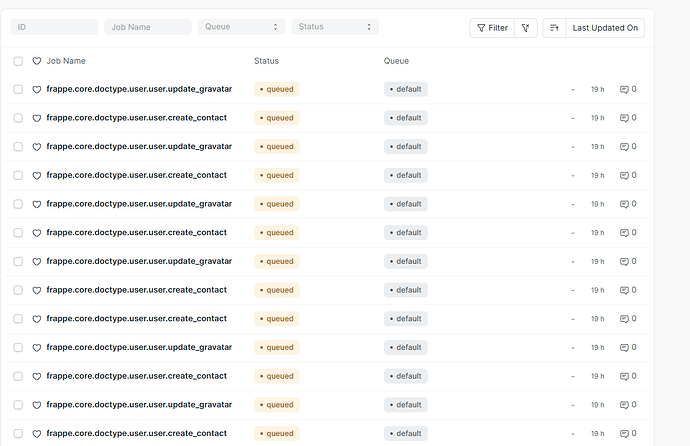
Task: Click the Queue column header
Action: click(396, 61)
